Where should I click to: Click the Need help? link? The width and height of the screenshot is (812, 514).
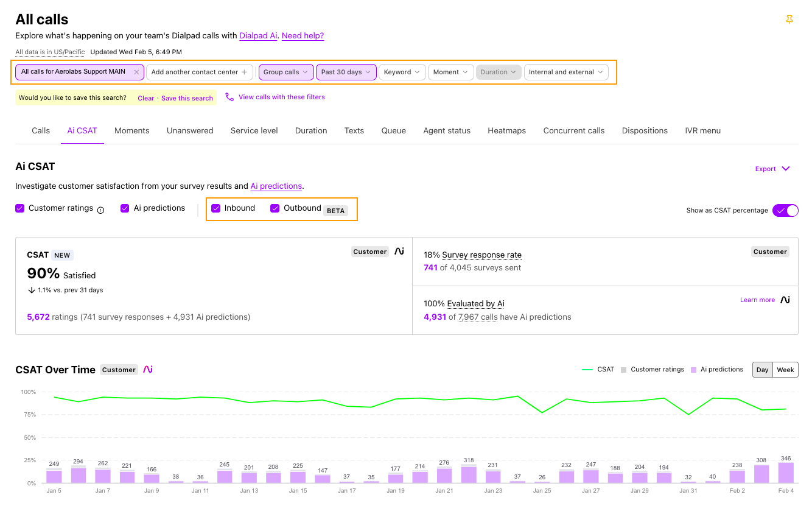click(x=303, y=36)
